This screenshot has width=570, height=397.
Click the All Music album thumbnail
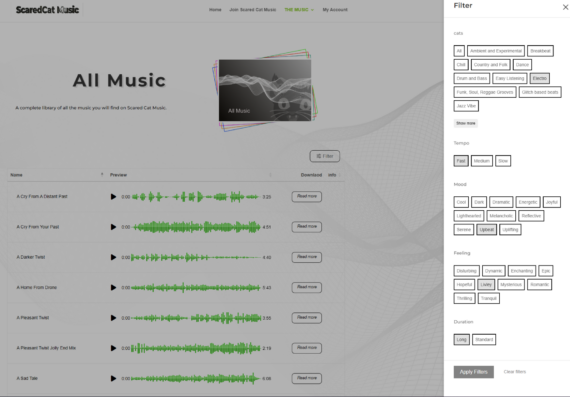[x=265, y=90]
